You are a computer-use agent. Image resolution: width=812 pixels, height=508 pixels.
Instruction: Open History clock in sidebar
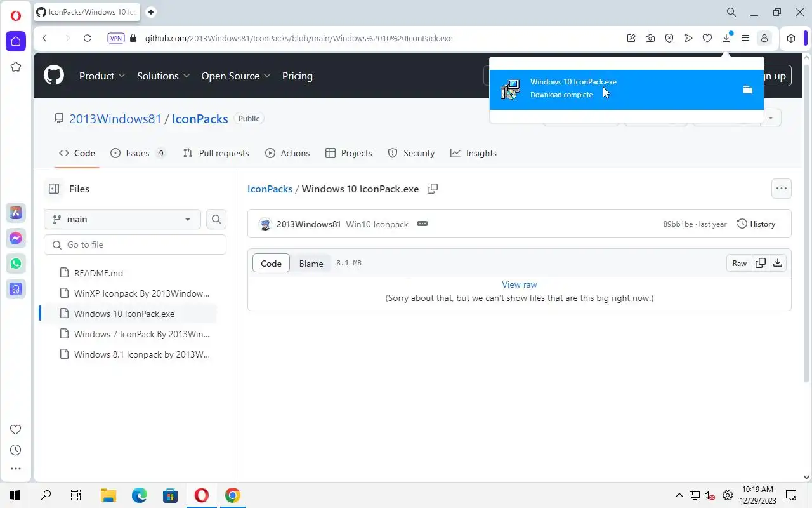16,450
